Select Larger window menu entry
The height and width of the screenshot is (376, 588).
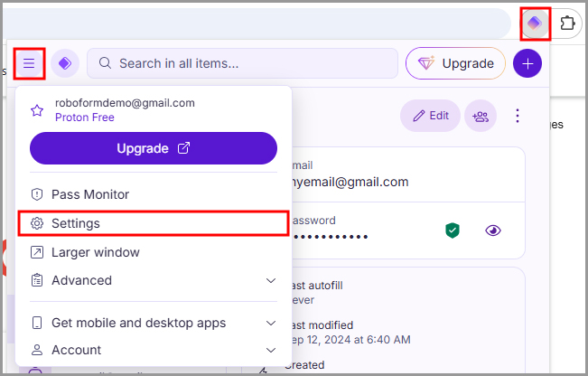[x=154, y=252]
